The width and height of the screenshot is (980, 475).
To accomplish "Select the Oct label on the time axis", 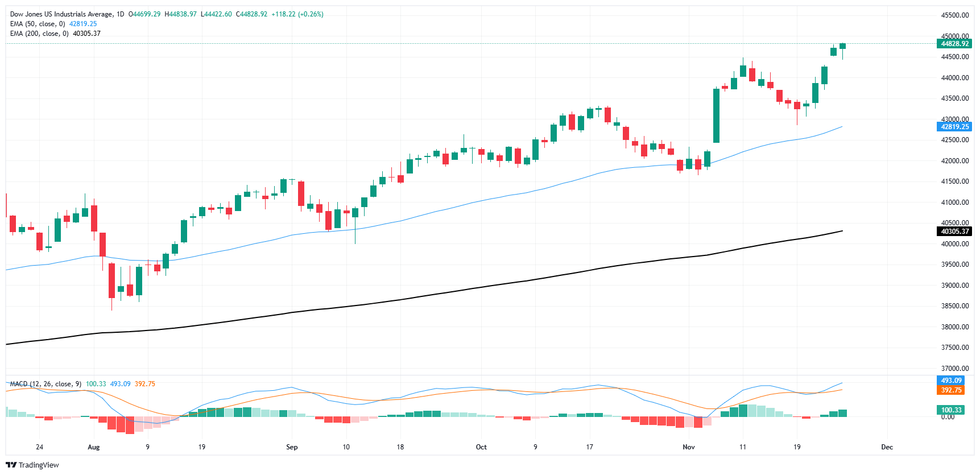I will [x=481, y=447].
